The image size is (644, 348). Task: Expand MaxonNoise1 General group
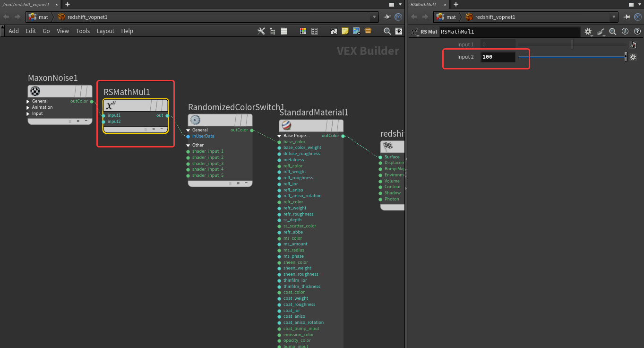pos(28,101)
